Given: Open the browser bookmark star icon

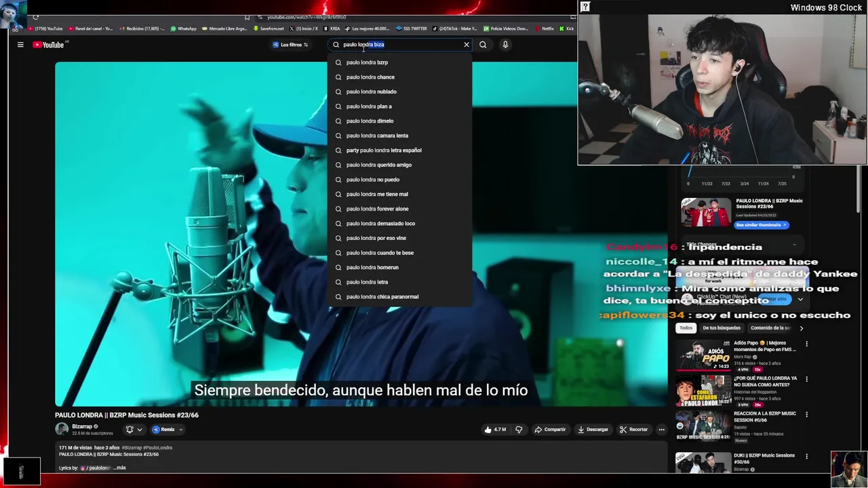Looking at the screenshot, I should tap(247, 17).
